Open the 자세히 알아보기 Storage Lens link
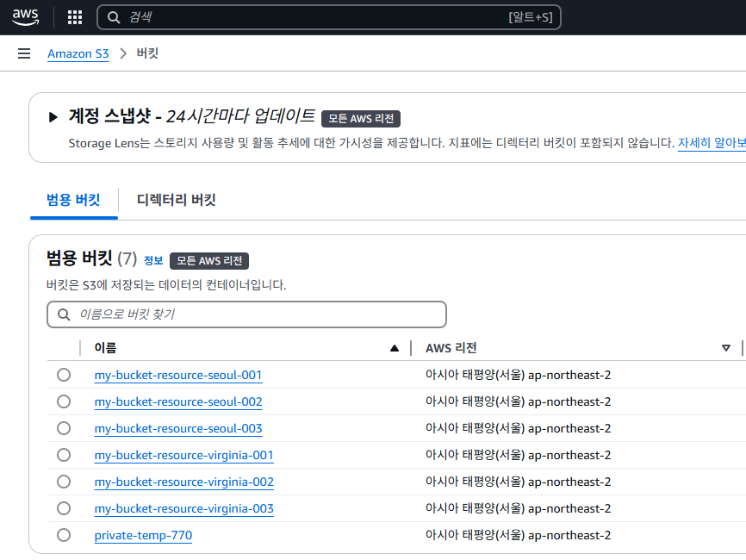Screen dimensions: 746x560 (x=712, y=143)
